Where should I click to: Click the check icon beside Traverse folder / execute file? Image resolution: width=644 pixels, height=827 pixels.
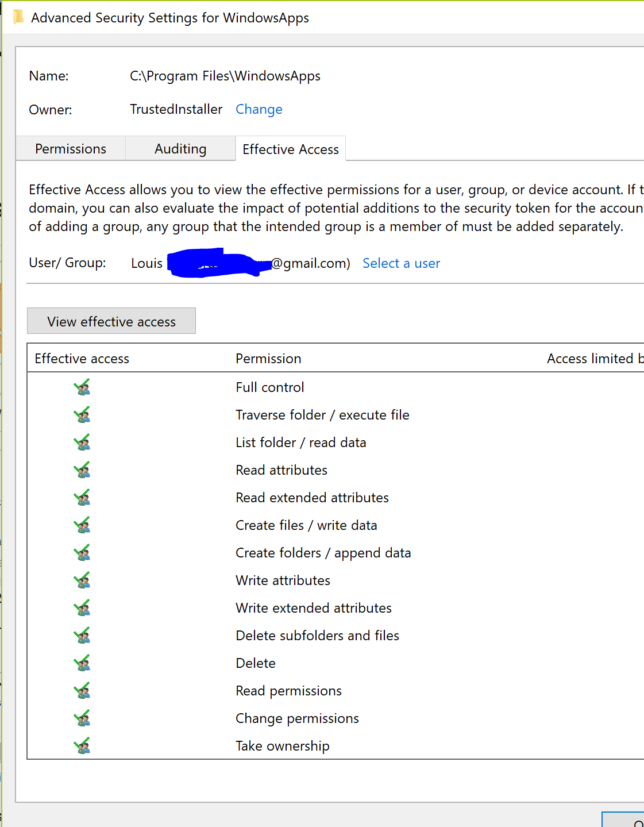point(82,415)
